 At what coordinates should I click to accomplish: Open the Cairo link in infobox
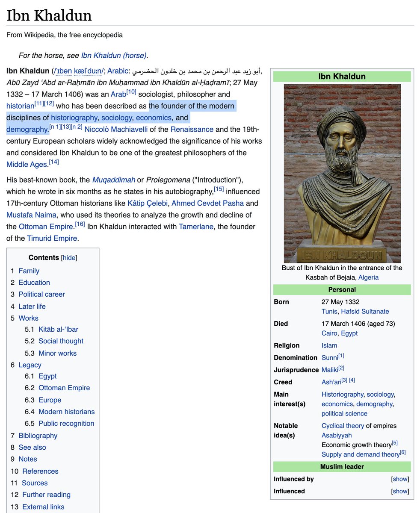point(329,333)
